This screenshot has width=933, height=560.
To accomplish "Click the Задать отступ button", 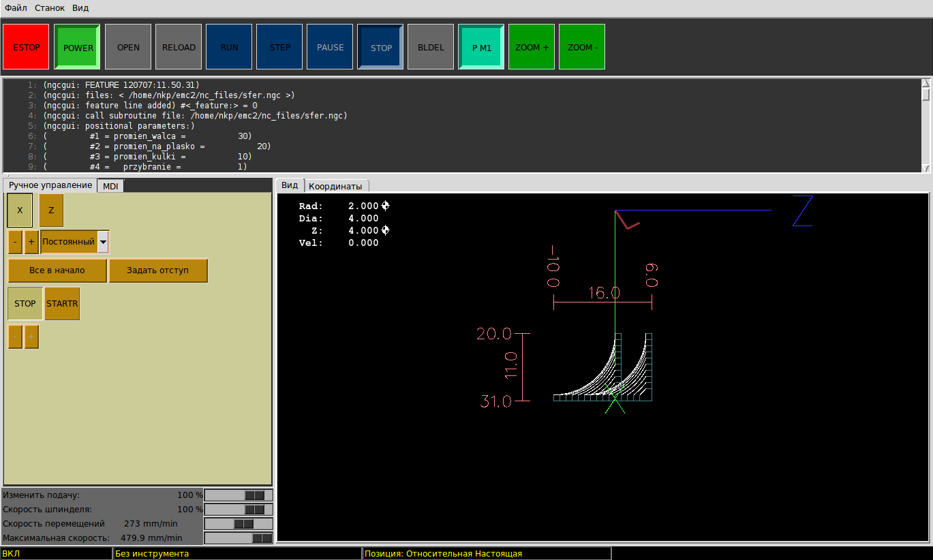I will tap(157, 270).
